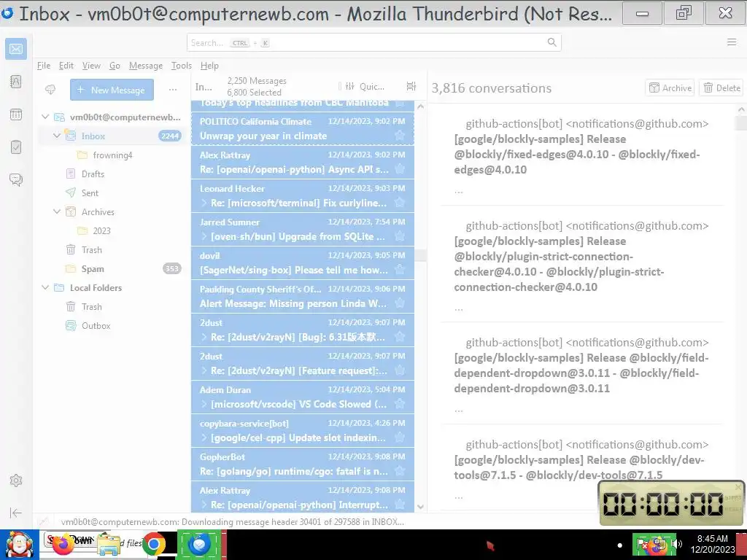Image resolution: width=747 pixels, height=560 pixels.
Task: Star the Paulding County Sheriff message
Action: tap(400, 303)
